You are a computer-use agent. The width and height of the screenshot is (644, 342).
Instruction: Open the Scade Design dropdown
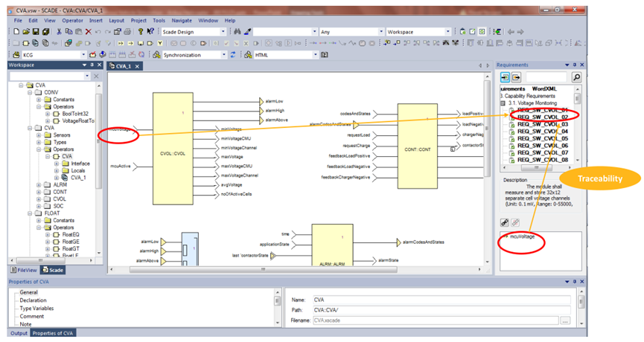(x=223, y=31)
